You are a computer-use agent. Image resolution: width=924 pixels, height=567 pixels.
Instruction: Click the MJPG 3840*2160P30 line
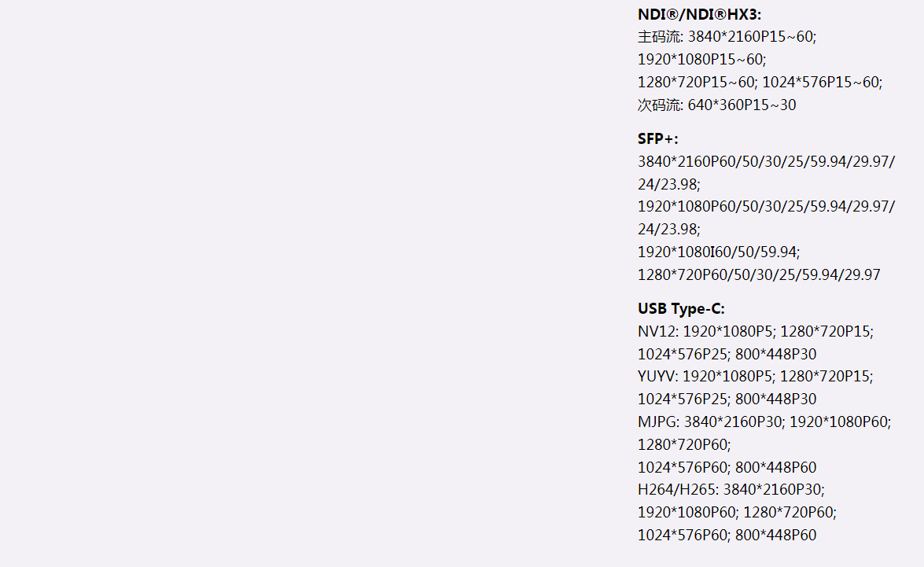pyautogui.click(x=764, y=422)
